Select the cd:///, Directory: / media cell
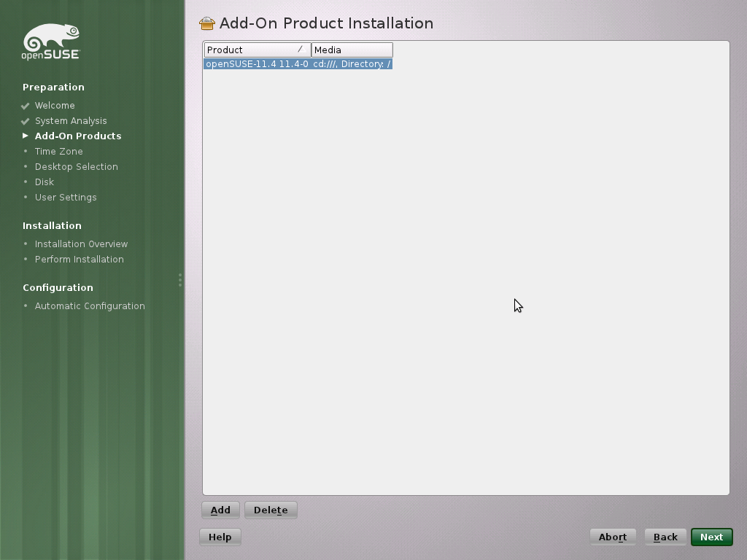Image resolution: width=747 pixels, height=560 pixels. [352, 64]
